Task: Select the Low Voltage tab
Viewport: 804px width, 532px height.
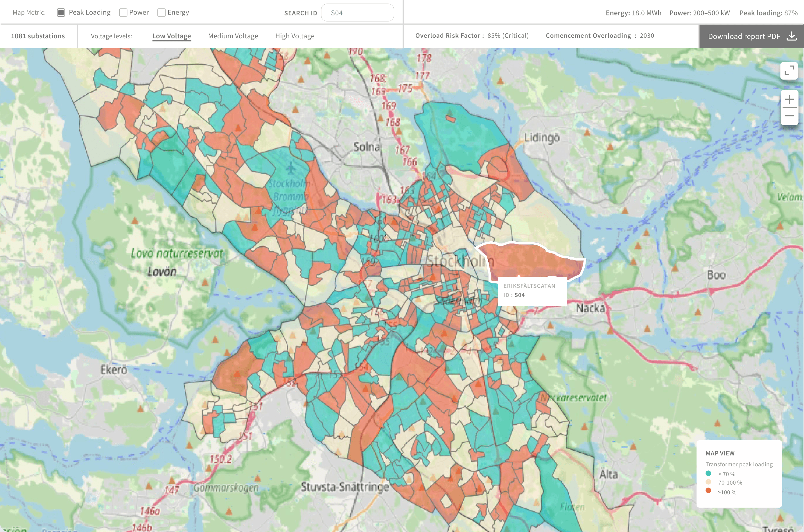Action: [171, 36]
